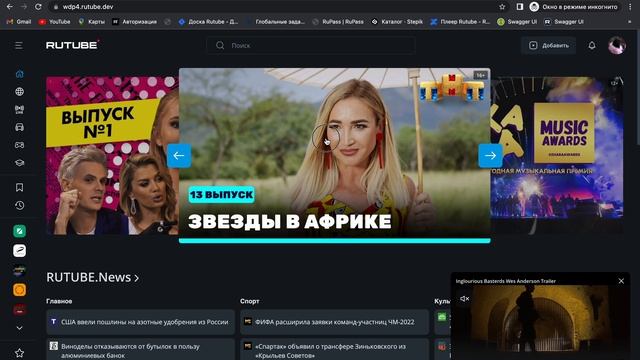Viewport: 640px width, 360px height.
Task: Open the Выпуск №1 banner
Action: pos(112,156)
